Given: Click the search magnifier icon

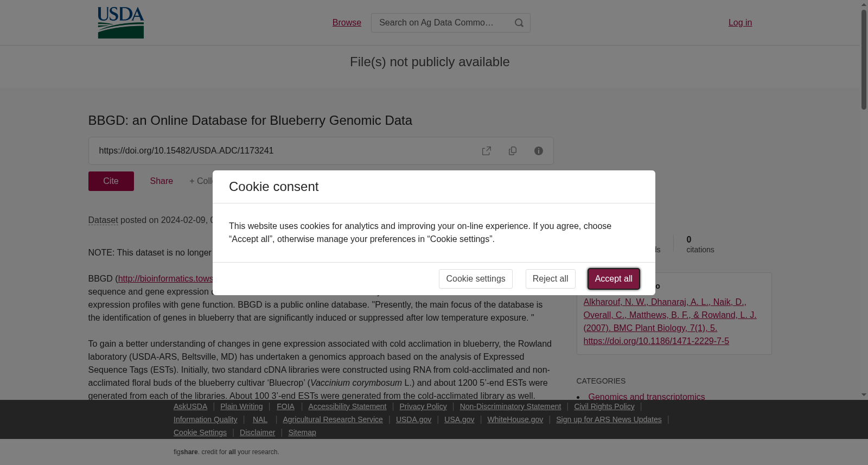Looking at the screenshot, I should click(519, 23).
